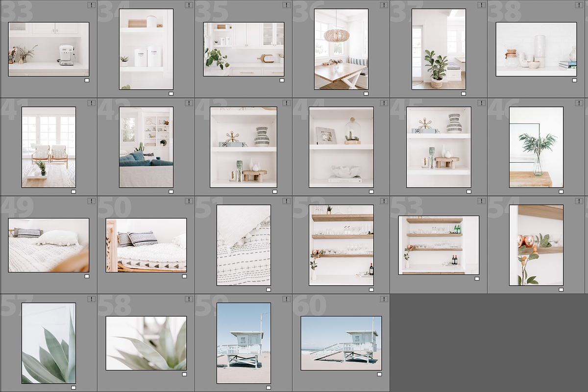Click the exclamation badge on photo 50
The height and width of the screenshot is (392, 588).
coord(189,201)
